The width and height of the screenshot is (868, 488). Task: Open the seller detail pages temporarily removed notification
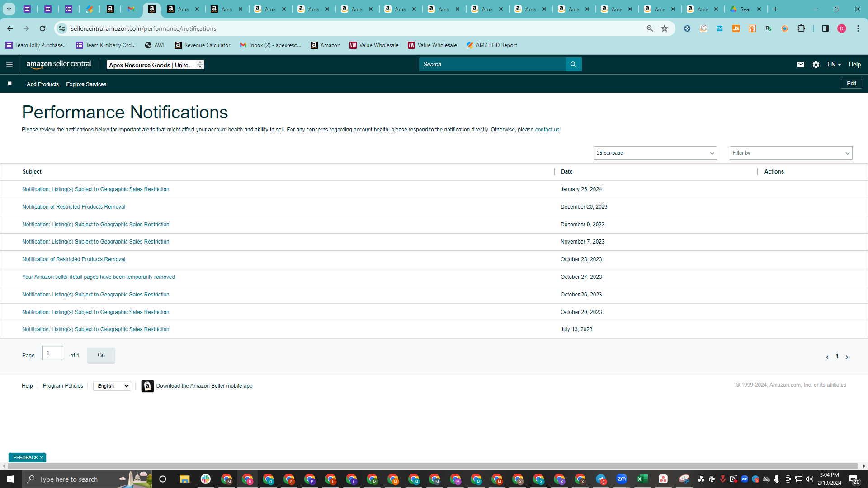pos(99,277)
